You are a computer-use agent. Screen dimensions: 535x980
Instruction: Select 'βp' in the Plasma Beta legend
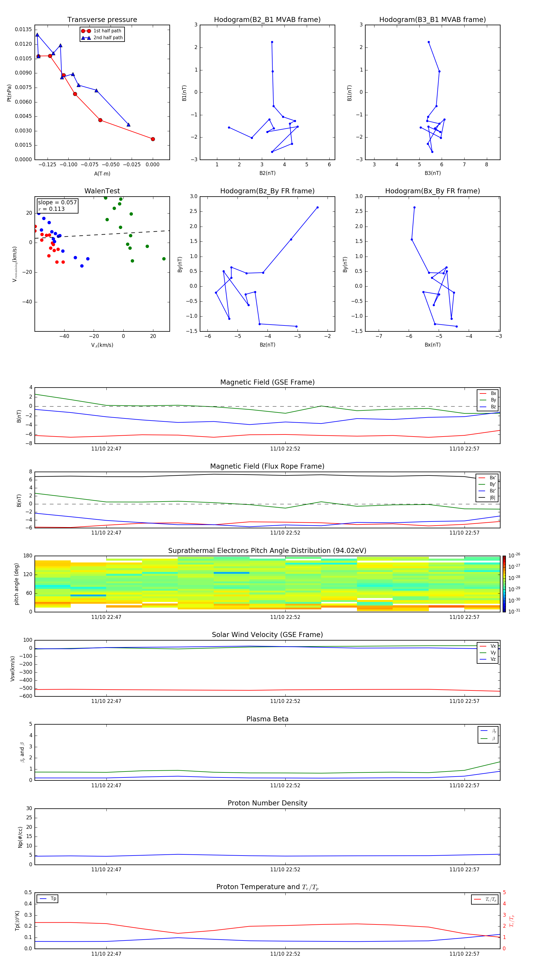(x=488, y=731)
